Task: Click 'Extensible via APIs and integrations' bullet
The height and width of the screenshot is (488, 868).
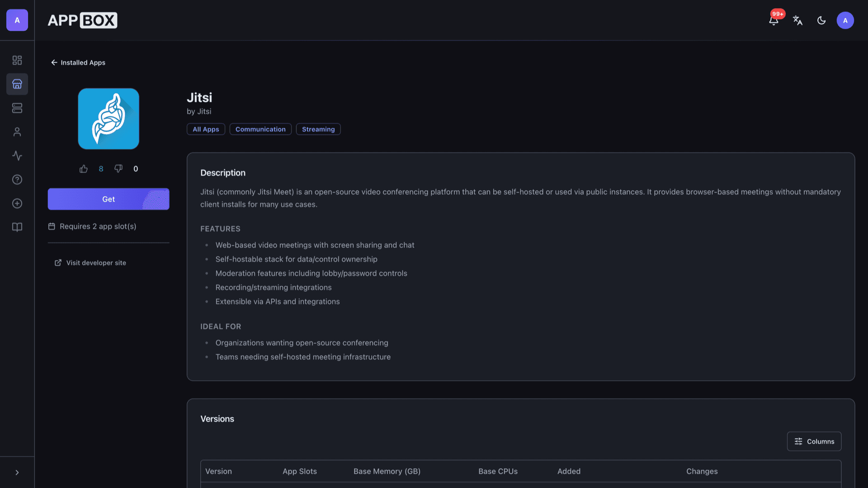Action: pyautogui.click(x=278, y=302)
